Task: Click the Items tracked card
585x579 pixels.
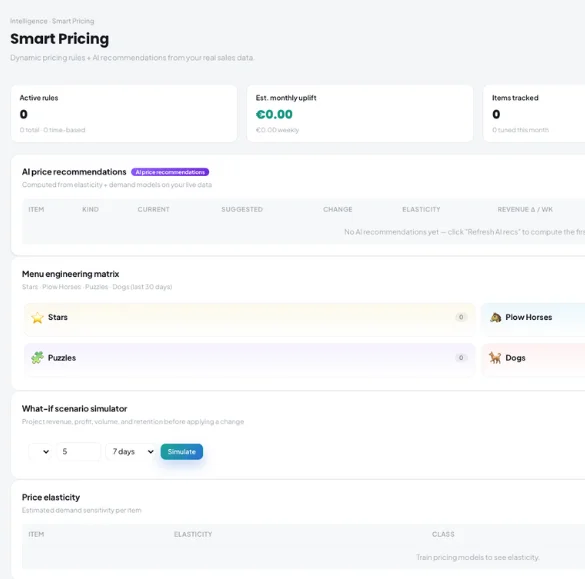Action: point(534,113)
